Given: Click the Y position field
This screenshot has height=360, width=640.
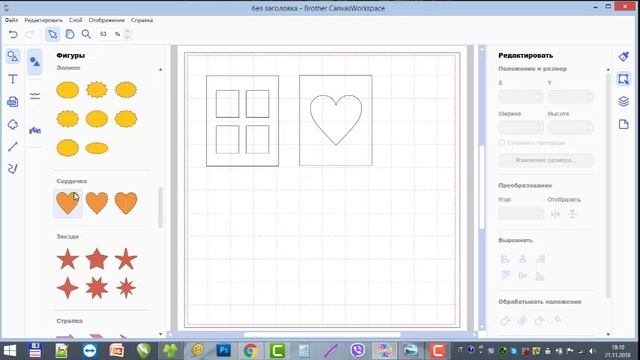Looking at the screenshot, I should point(570,97).
